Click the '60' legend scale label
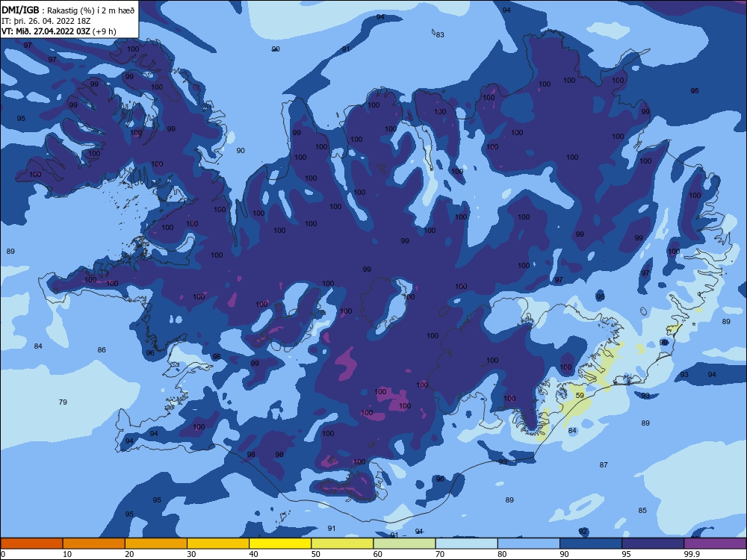Screen dimensions: 747x560 (378, 554)
